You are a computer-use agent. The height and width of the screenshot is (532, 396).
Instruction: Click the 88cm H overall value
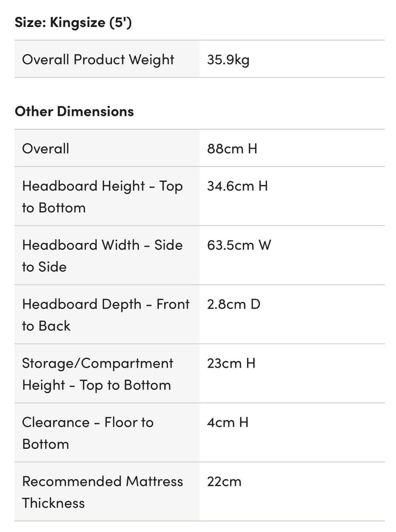[x=232, y=149]
